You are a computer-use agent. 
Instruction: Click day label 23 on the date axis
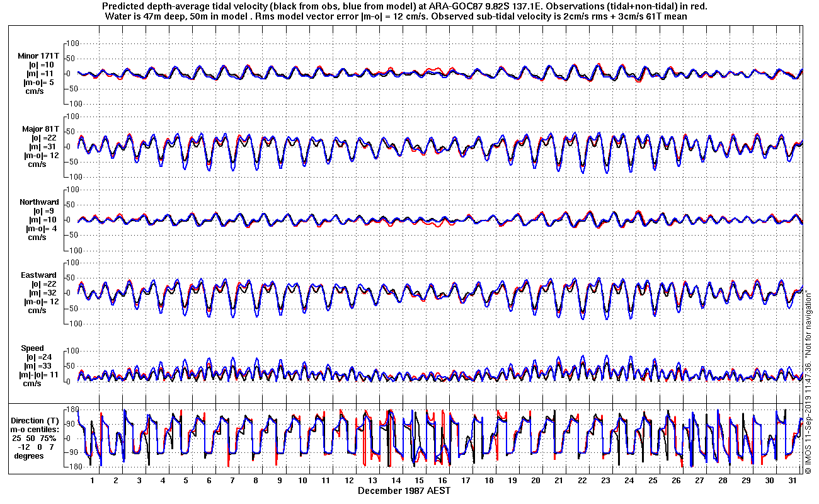tap(605, 480)
